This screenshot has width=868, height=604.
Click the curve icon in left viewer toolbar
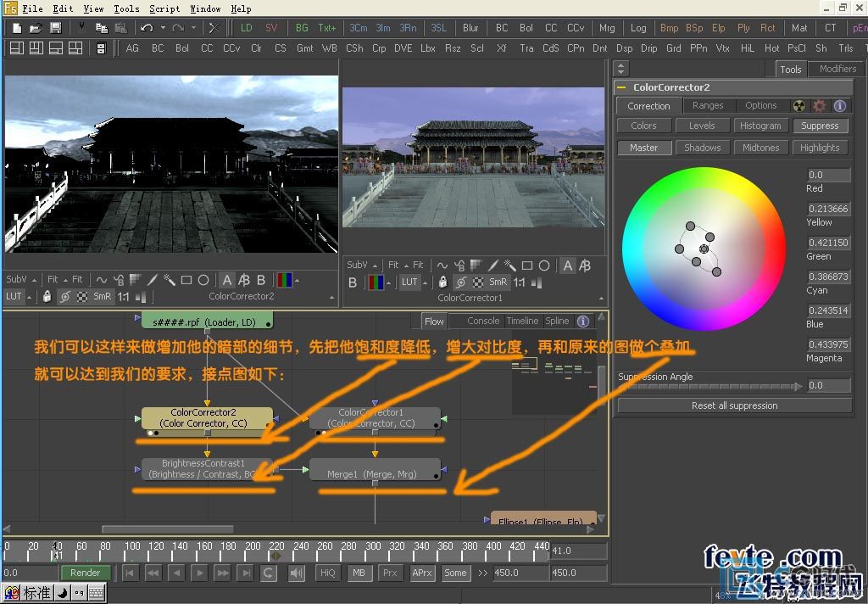[102, 280]
